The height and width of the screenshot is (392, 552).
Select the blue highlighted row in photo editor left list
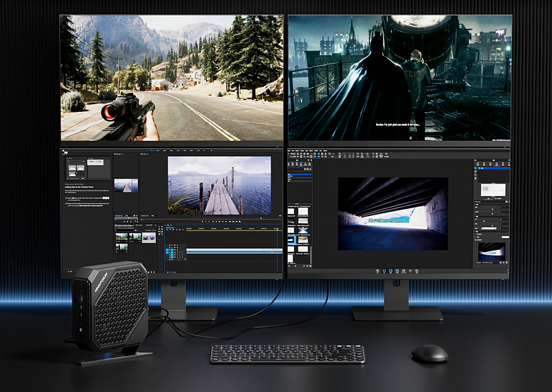(300, 175)
